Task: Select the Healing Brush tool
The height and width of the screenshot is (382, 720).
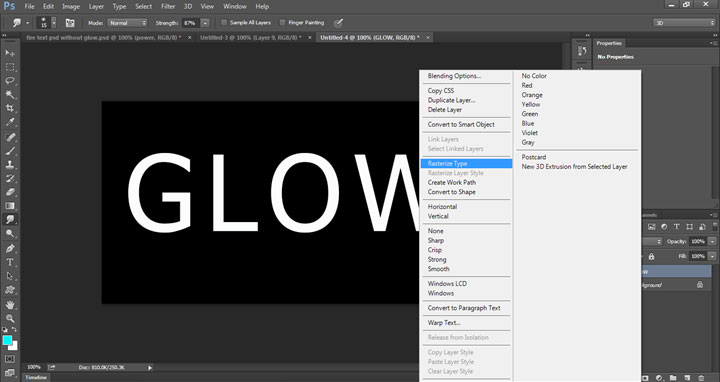Action: 10,137
